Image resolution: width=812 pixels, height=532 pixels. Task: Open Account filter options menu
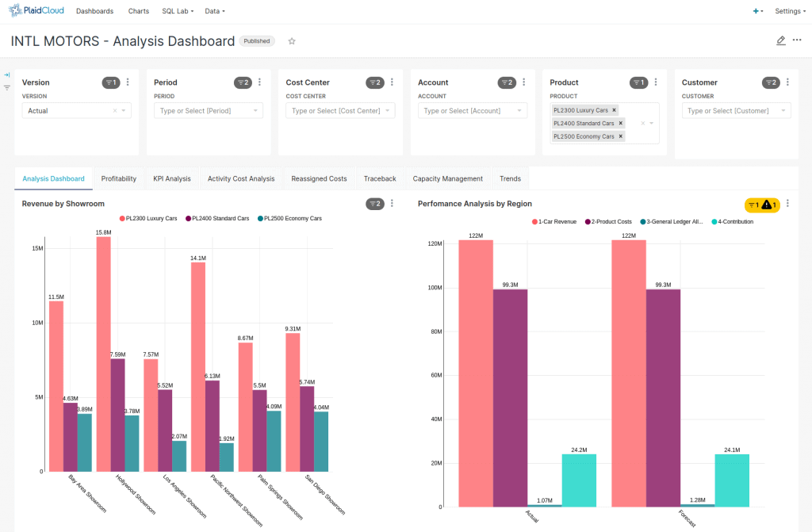(524, 82)
